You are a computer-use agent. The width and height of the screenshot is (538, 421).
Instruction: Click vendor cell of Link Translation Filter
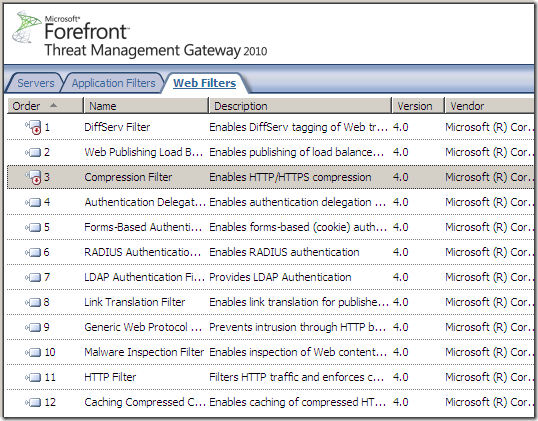(490, 302)
